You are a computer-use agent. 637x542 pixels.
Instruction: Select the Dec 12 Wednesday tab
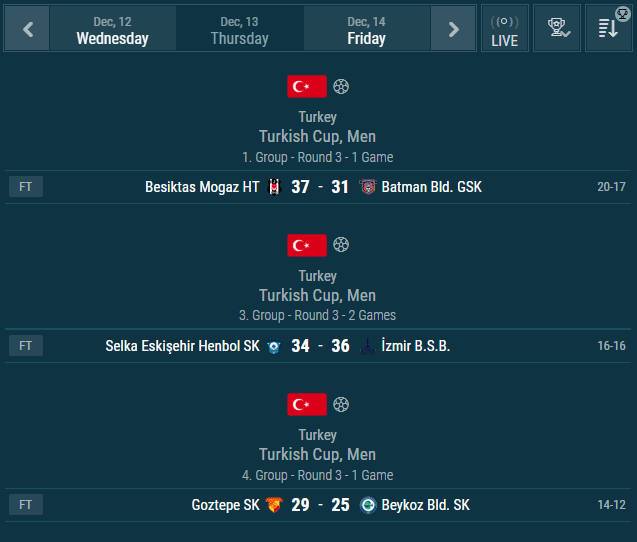click(x=112, y=29)
